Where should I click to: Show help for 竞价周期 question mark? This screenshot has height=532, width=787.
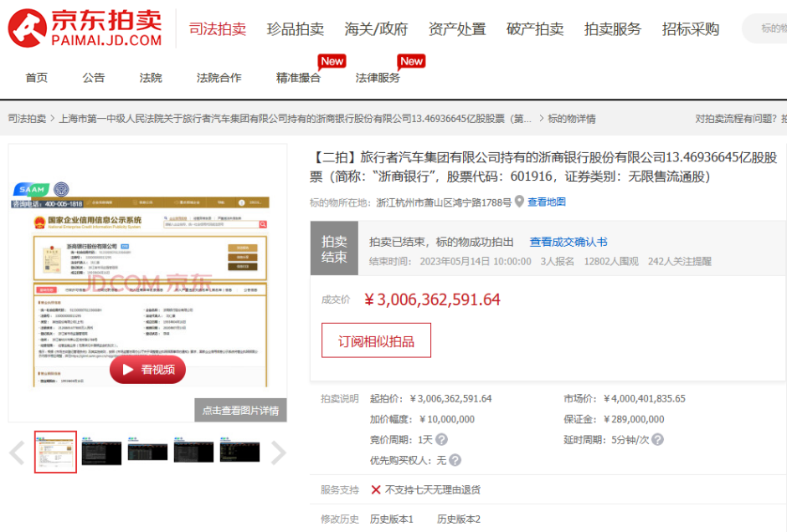(442, 440)
